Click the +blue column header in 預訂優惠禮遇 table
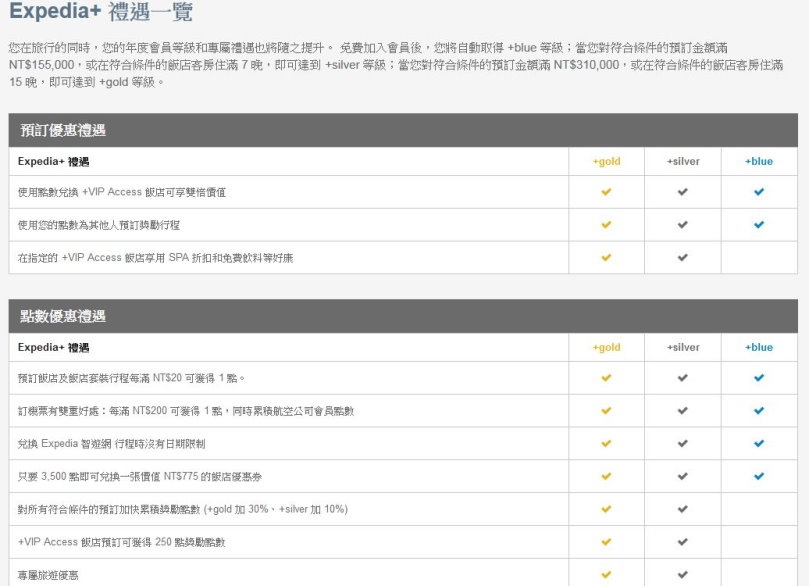The width and height of the screenshot is (809, 586). pyautogui.click(x=759, y=161)
